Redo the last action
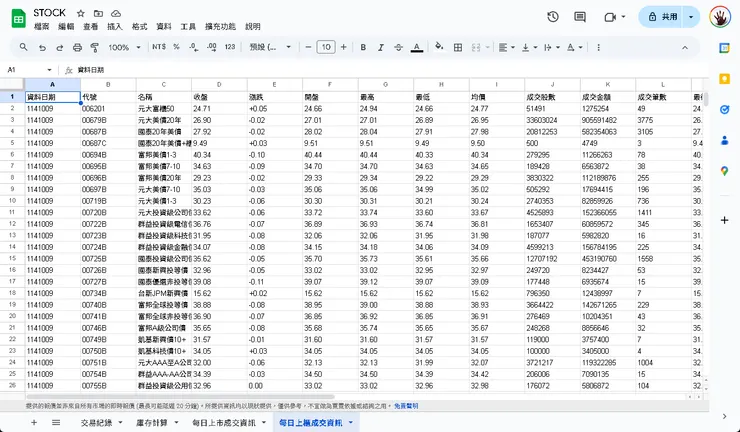This screenshot has width=740, height=432. pos(59,47)
